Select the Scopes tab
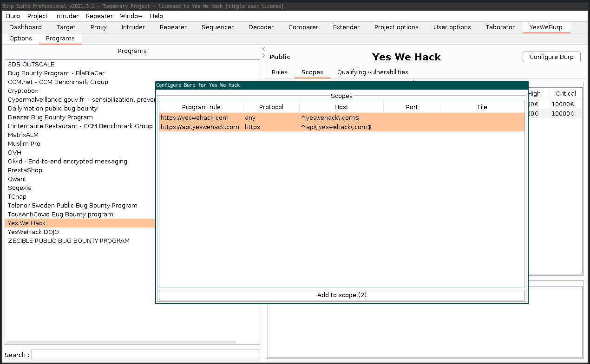Viewport: 590px width, 364px height. tap(312, 72)
